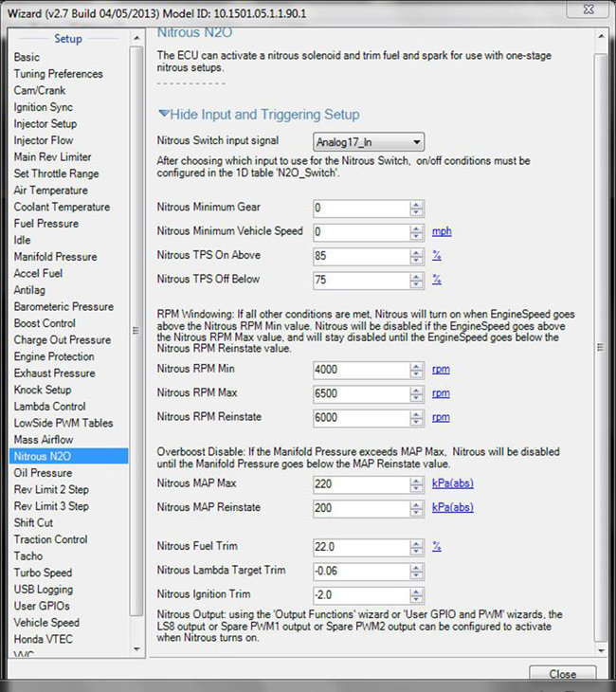Open Coolant Temperature page
The image size is (616, 692).
click(x=62, y=207)
